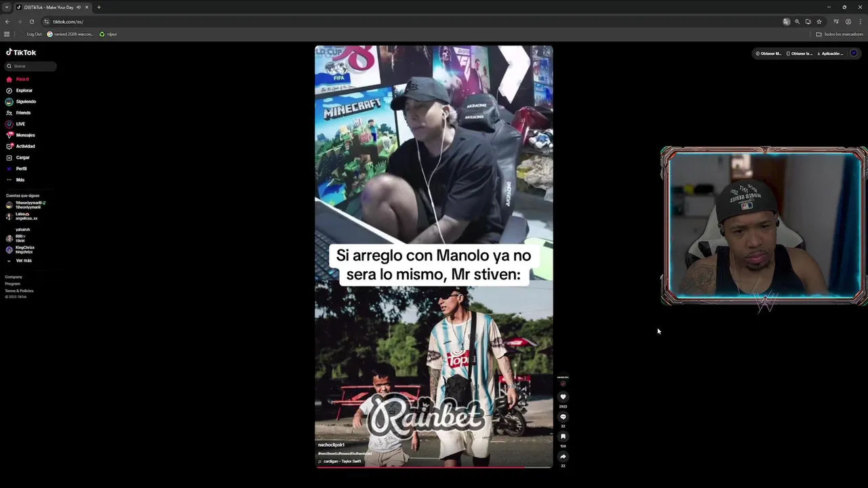Open Friends in the sidebar
This screenshot has height=488, width=868.
(18, 113)
